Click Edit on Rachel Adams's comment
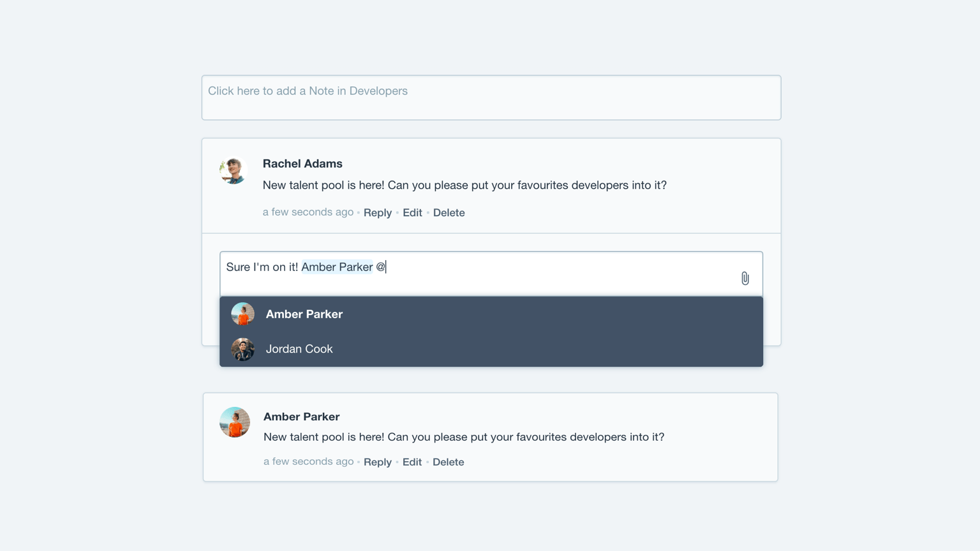Viewport: 980px width, 551px height. (412, 212)
